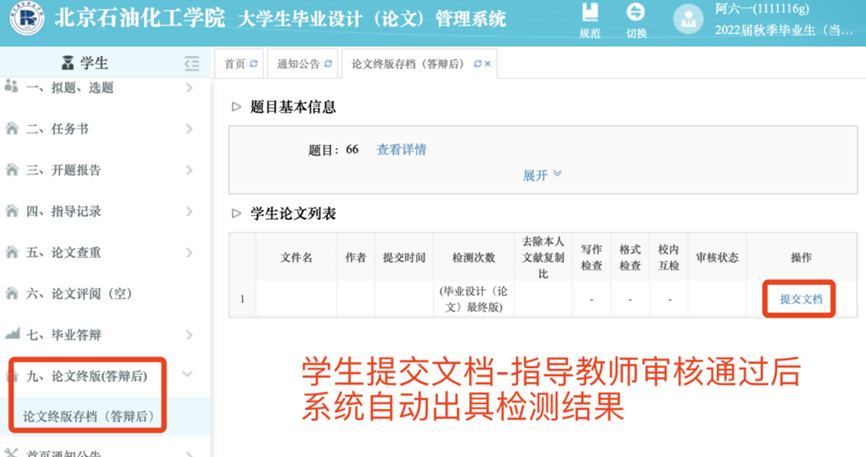Open the user avatar profile icon
Viewport: 866px width, 457px height.
tap(688, 20)
